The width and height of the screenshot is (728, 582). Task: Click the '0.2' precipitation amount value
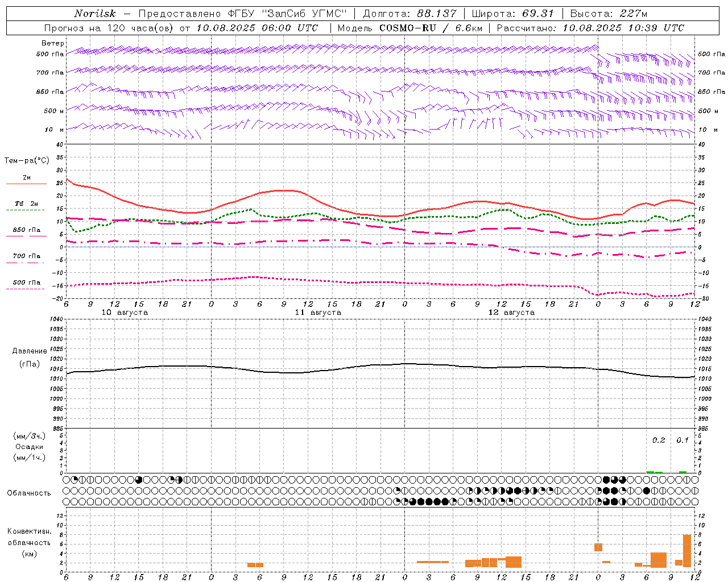point(659,440)
